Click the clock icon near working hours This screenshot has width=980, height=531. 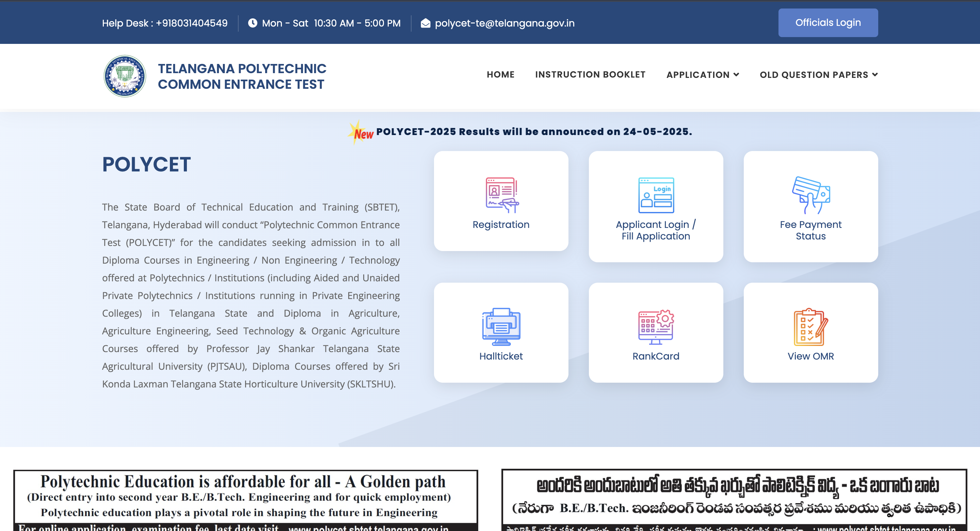(253, 23)
